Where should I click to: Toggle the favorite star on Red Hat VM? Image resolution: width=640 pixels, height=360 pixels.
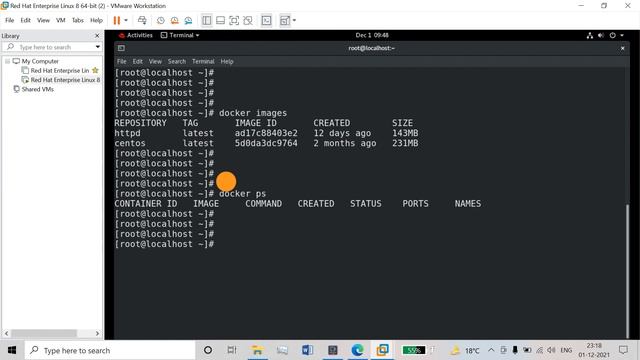tap(95, 71)
